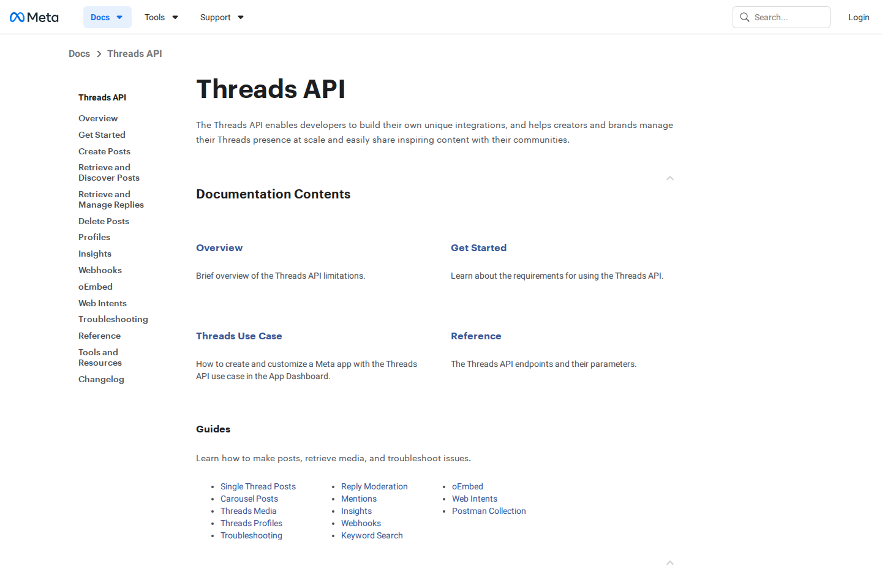Open Threads Media guide

[x=249, y=511]
